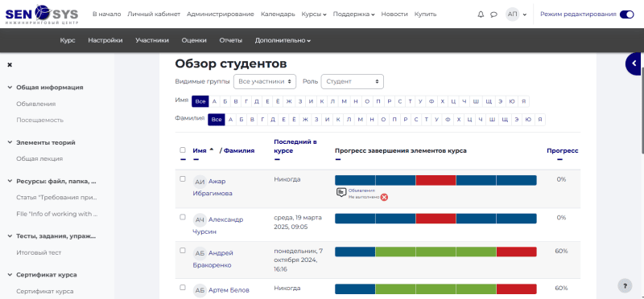644x299 pixels.
Task: Open Ажар Ибрагимова's profile link
Action: point(213,187)
